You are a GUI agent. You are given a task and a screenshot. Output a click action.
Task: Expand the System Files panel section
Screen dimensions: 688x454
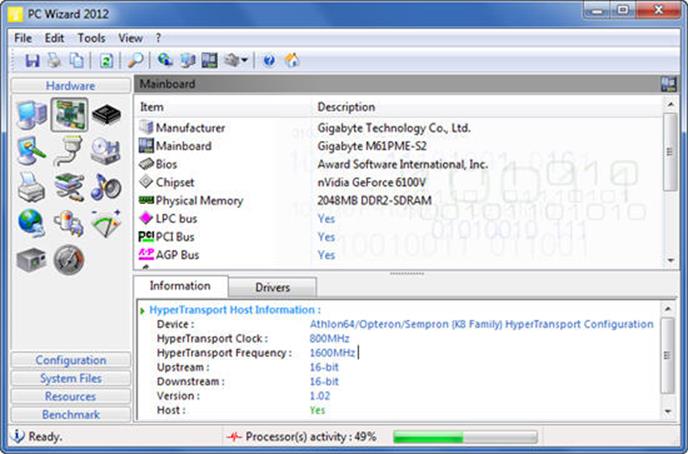[x=71, y=378]
